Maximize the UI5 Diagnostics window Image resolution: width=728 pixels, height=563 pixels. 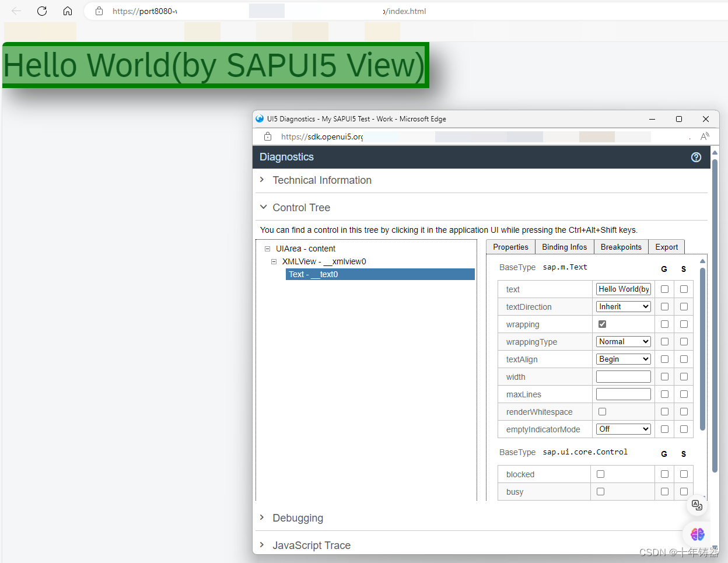pos(679,119)
